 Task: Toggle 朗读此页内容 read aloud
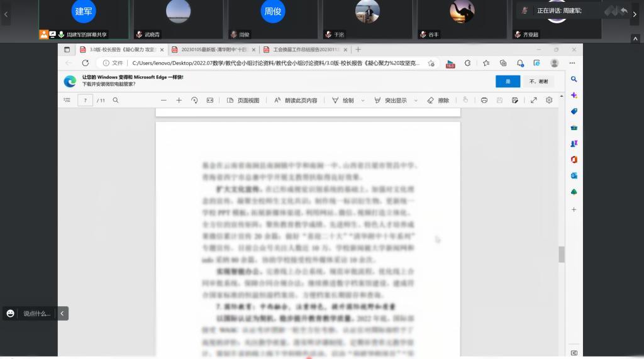click(x=296, y=100)
